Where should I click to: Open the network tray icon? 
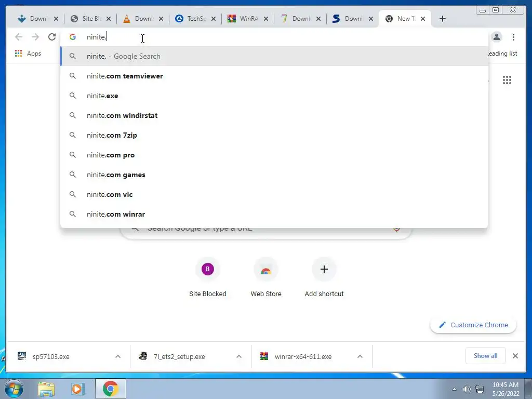[x=480, y=389]
